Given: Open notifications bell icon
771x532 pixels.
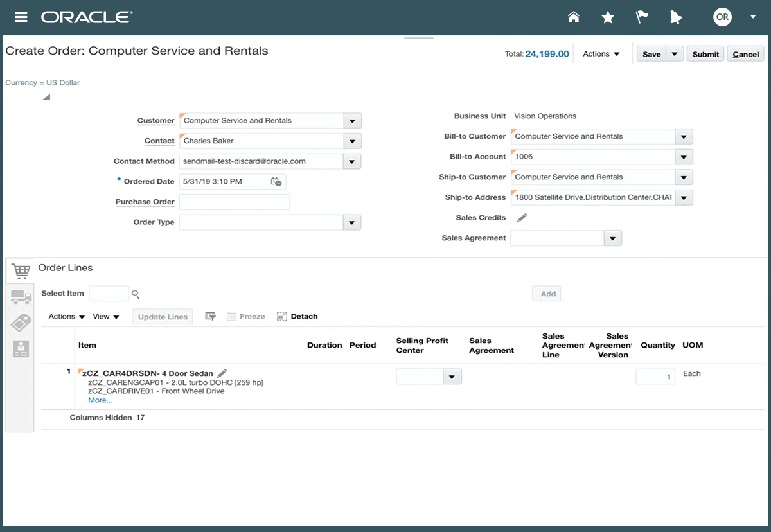Looking at the screenshot, I should pos(675,17).
